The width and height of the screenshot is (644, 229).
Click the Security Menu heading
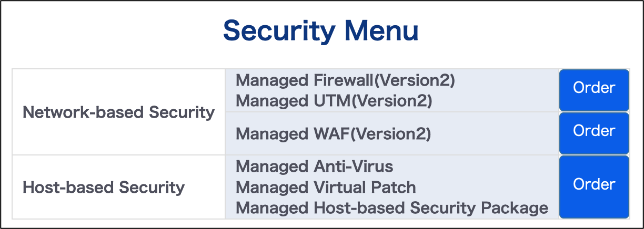pyautogui.click(x=321, y=31)
